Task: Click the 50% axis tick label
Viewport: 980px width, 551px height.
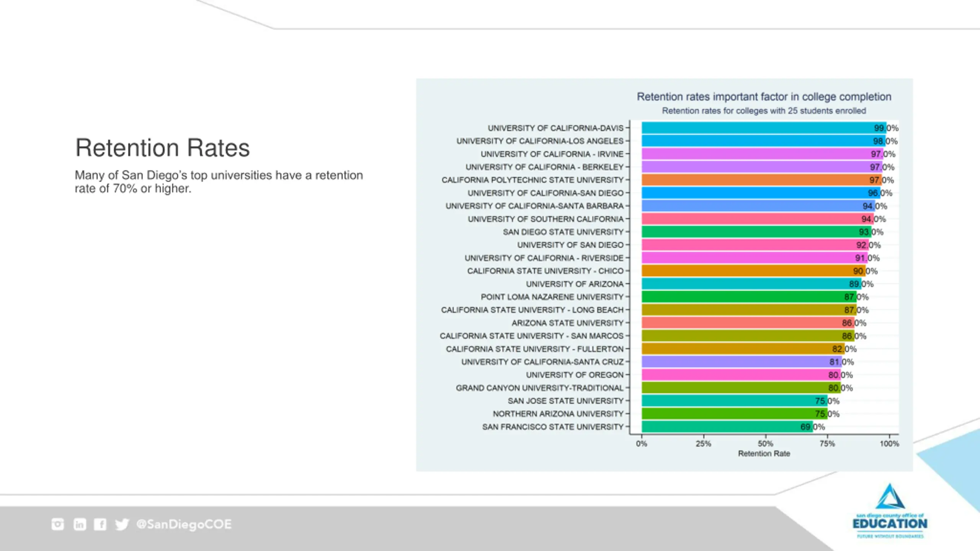Action: point(765,444)
